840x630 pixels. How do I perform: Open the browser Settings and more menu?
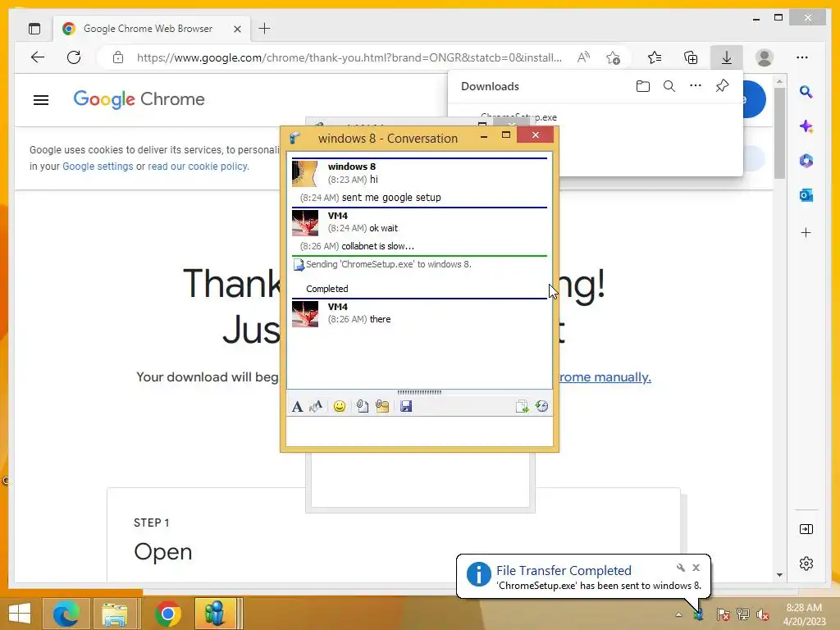[802, 57]
